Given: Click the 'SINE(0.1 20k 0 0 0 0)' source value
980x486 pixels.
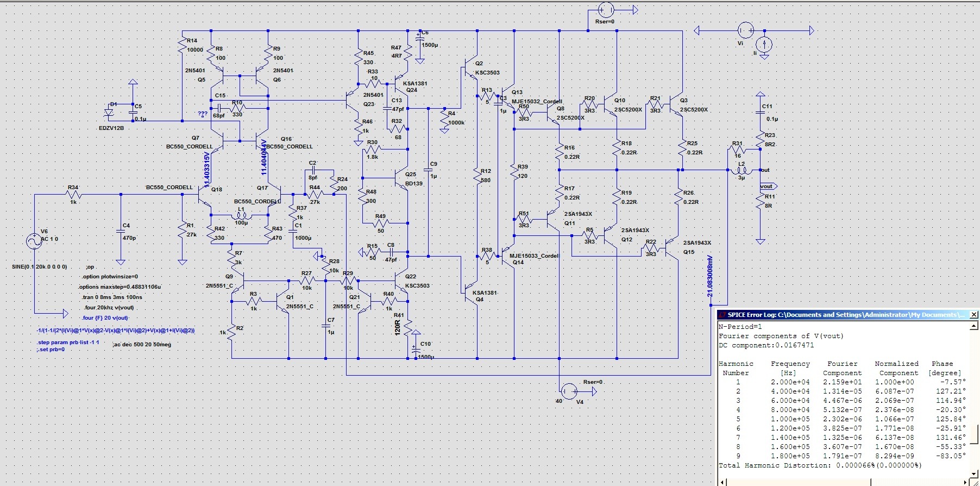Looking at the screenshot, I should point(40,267).
